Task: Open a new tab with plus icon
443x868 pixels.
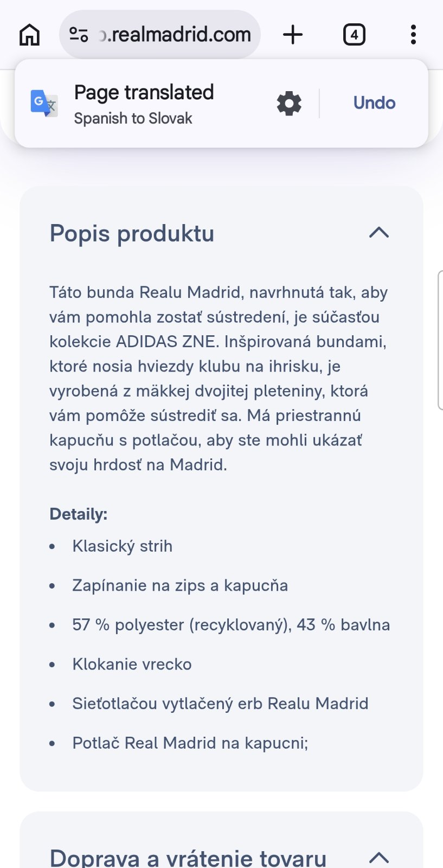Action: click(293, 35)
